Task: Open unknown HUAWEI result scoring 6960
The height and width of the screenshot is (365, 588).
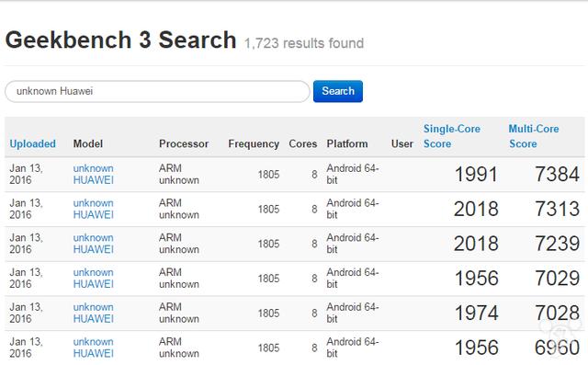Action: click(94, 348)
